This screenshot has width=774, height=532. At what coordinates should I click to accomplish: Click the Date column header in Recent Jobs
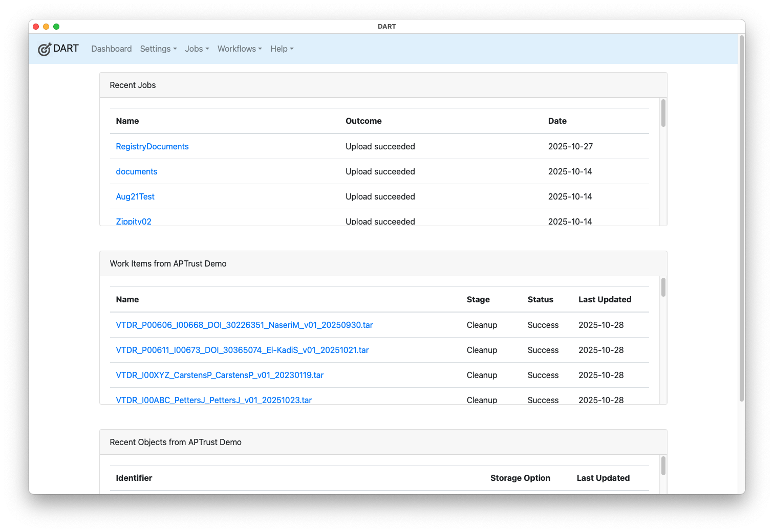(557, 121)
